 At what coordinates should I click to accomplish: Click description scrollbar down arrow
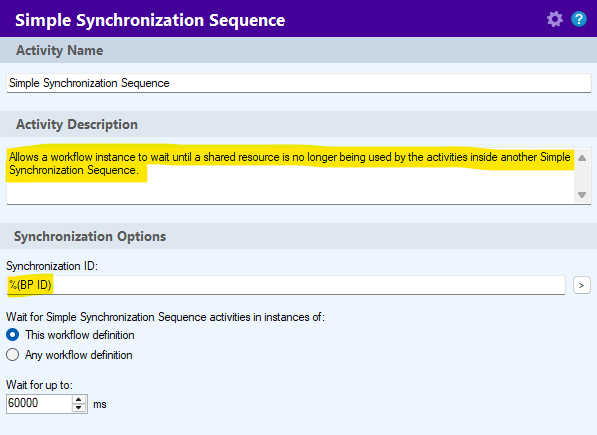coord(582,194)
